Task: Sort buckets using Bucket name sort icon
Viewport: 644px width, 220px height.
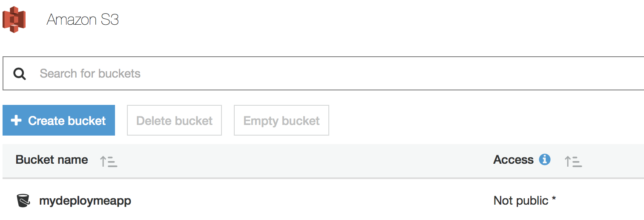Action: click(x=108, y=162)
